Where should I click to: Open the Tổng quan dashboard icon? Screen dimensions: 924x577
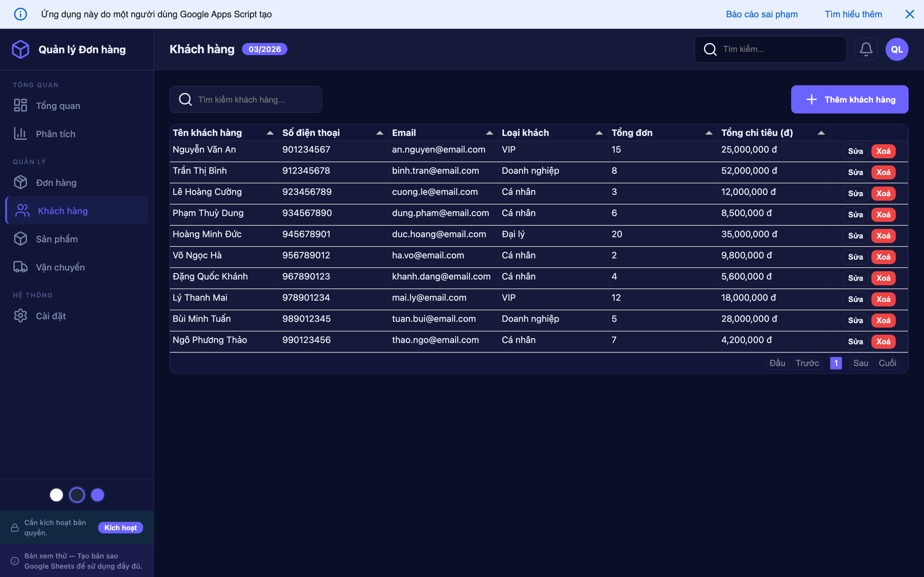click(21, 105)
